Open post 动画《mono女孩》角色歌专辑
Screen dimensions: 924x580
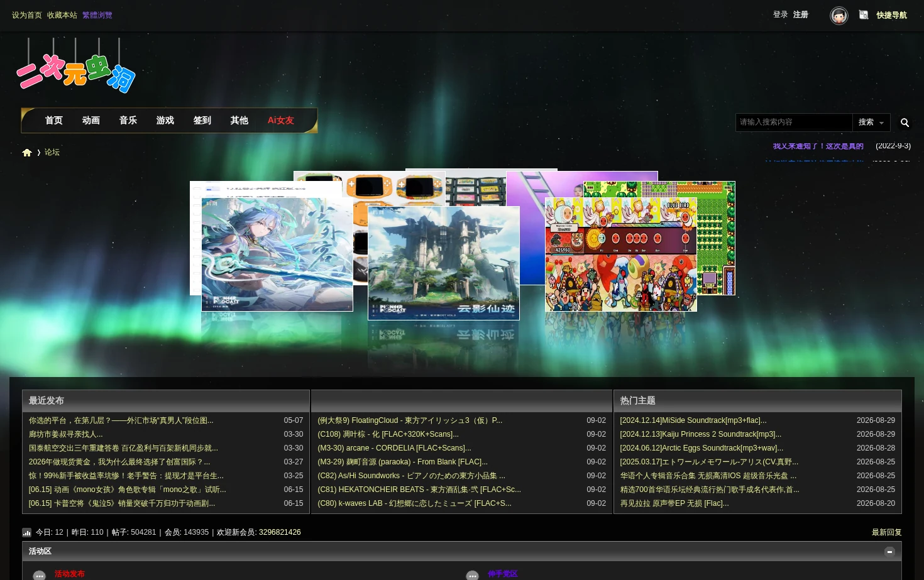pyautogui.click(x=128, y=490)
